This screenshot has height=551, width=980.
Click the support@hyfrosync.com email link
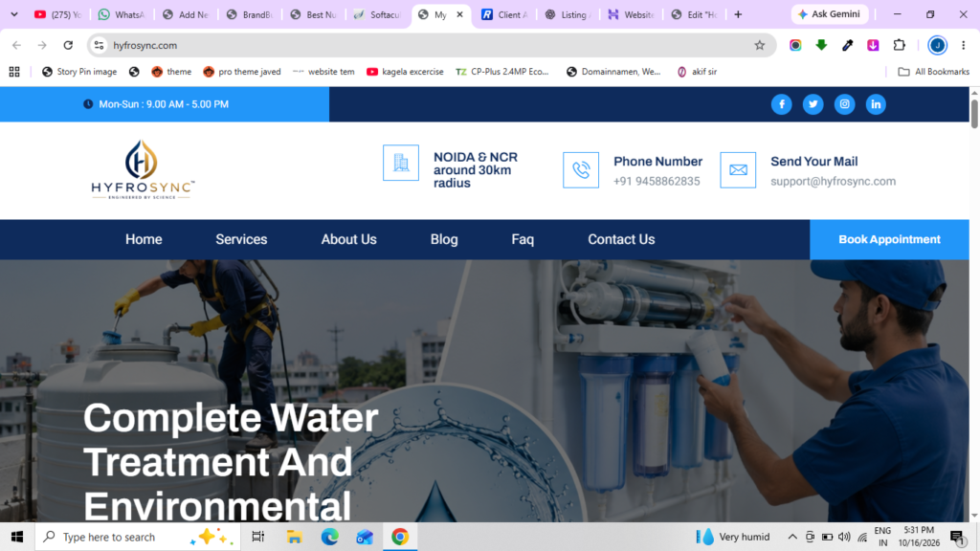pyautogui.click(x=834, y=181)
